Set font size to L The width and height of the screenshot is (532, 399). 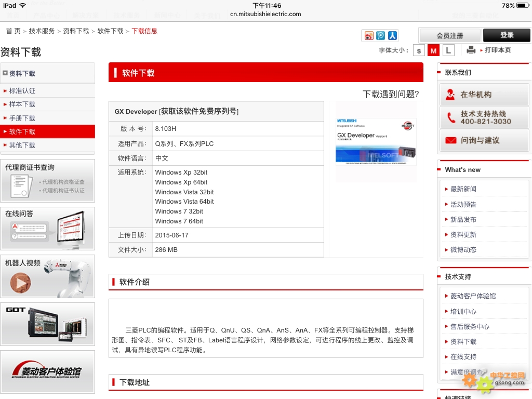point(448,50)
